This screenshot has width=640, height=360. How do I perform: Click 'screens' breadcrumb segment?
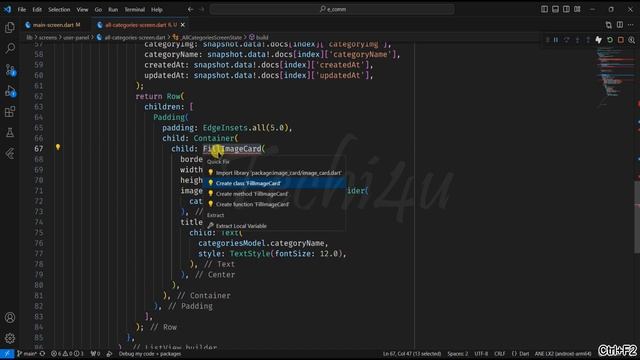click(48, 37)
